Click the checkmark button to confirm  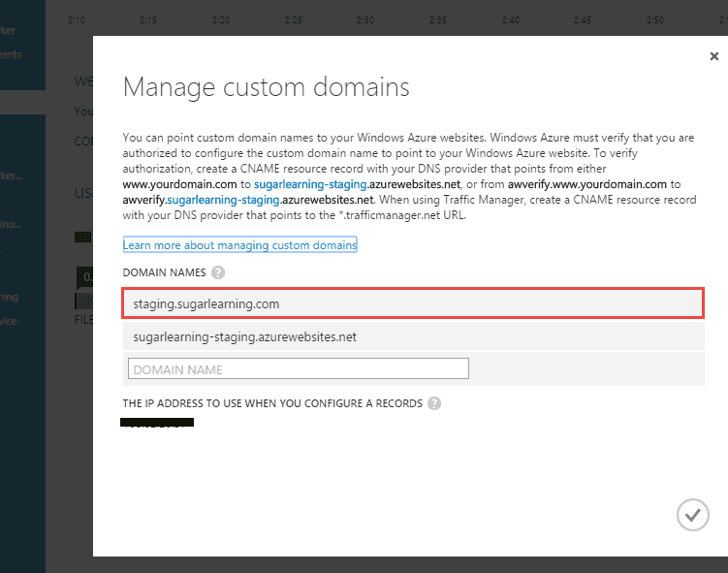pyautogui.click(x=692, y=516)
